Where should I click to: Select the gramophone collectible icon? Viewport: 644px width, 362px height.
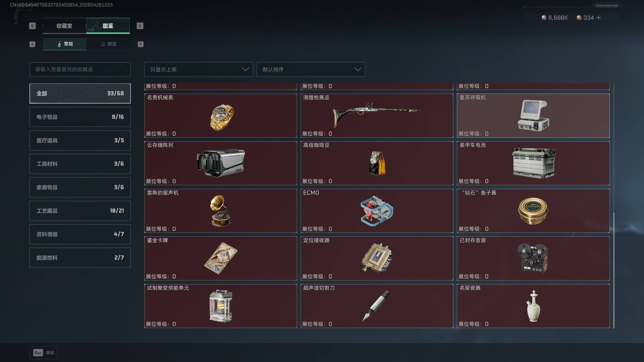[x=221, y=211]
